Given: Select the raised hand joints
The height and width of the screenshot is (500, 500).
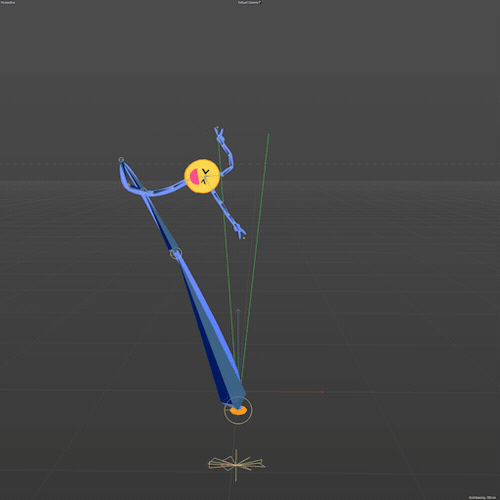Looking at the screenshot, I should pyautogui.click(x=220, y=134).
